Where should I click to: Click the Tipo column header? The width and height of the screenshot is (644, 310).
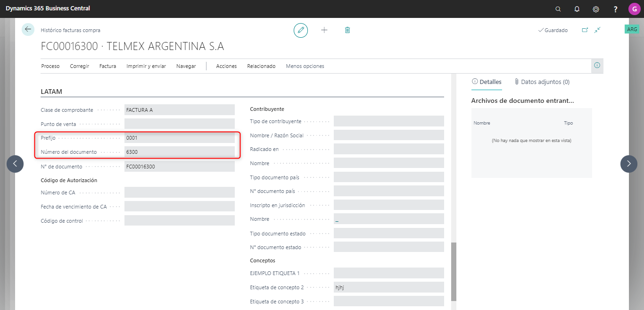(569, 123)
